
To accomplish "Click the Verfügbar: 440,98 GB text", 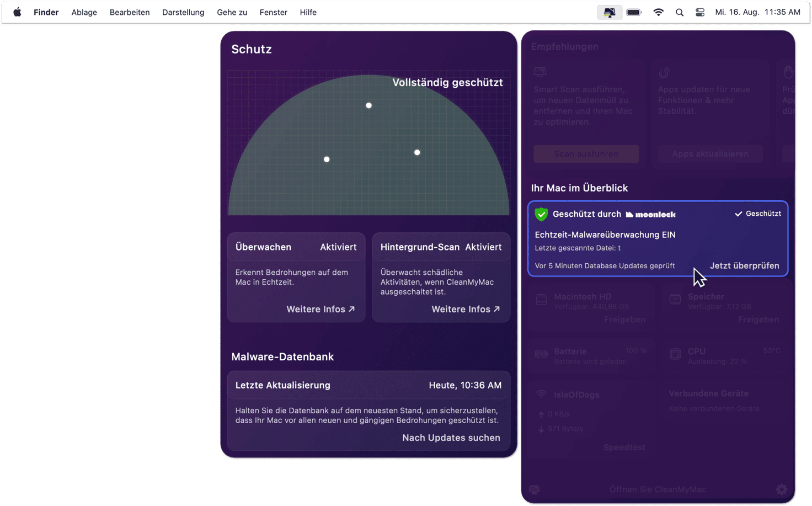I will [x=591, y=307].
